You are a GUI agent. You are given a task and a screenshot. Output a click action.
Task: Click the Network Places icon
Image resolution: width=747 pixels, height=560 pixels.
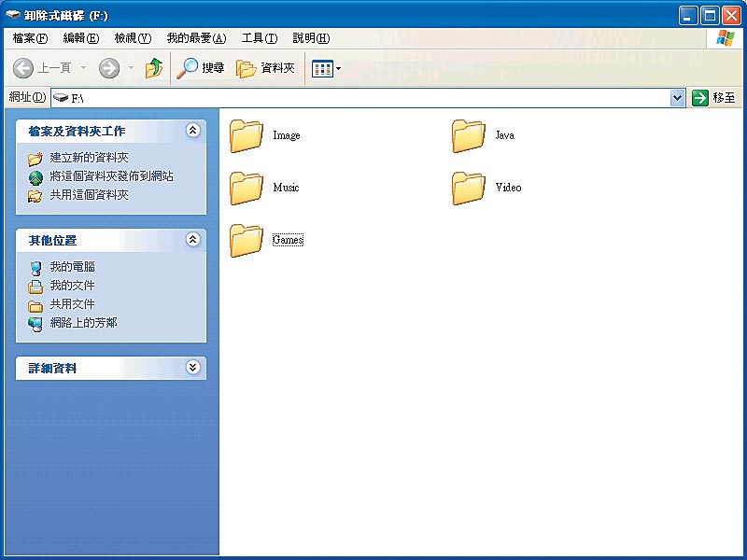click(x=35, y=324)
